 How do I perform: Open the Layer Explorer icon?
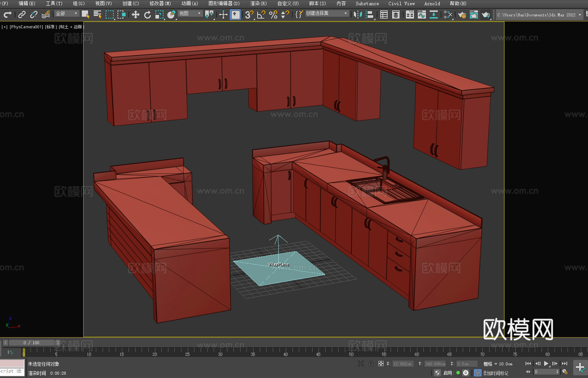tap(396, 14)
